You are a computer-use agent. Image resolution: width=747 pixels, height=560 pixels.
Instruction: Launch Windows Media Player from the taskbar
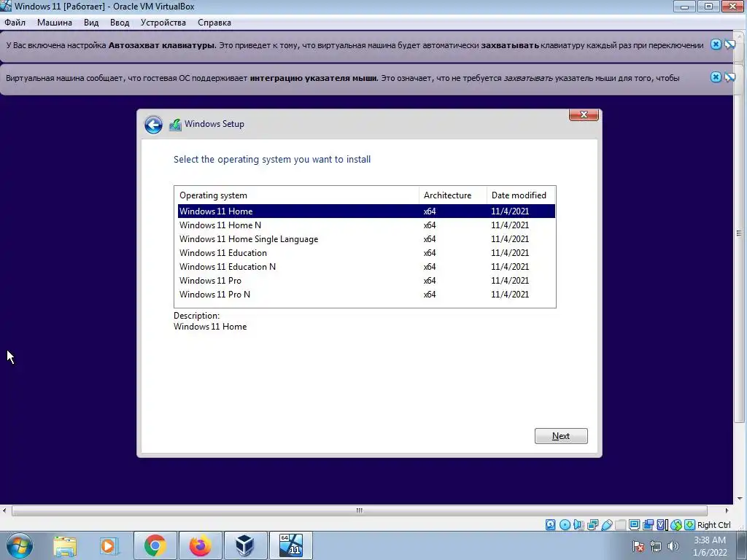pos(109,545)
